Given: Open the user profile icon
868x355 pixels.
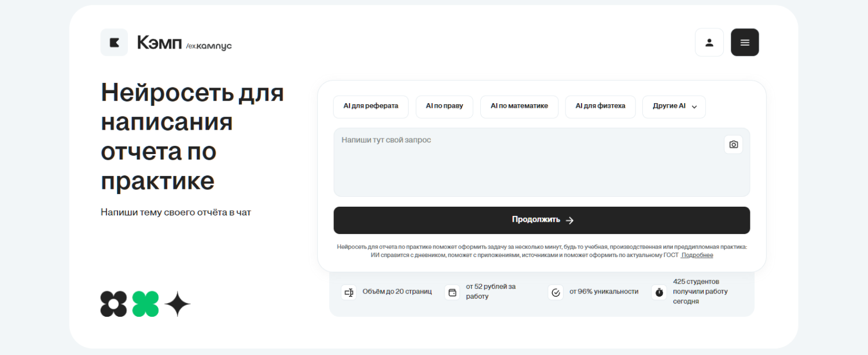Looking at the screenshot, I should pos(709,42).
